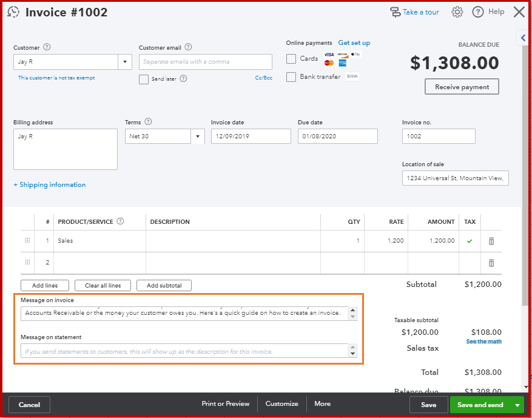532x418 pixels.
Task: Click the Invoice date field
Action: (251, 136)
